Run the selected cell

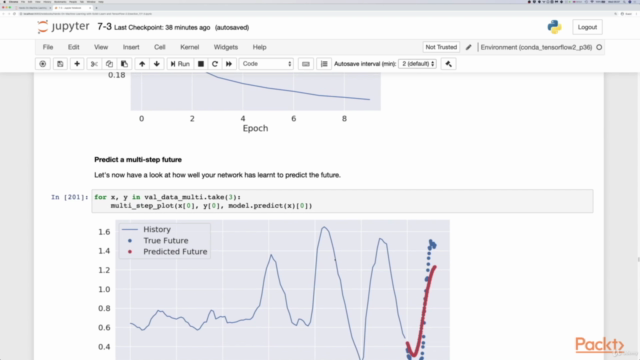click(x=180, y=64)
